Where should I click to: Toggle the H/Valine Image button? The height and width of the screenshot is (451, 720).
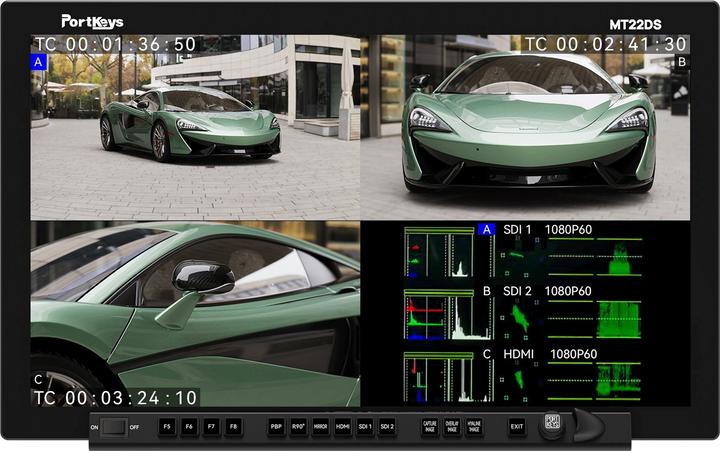click(x=474, y=427)
